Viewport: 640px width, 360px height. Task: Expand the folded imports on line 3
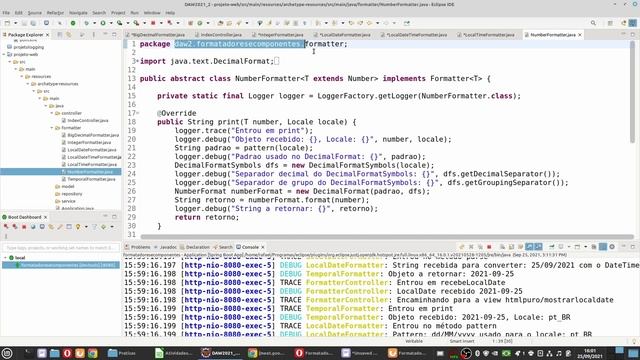[138, 61]
